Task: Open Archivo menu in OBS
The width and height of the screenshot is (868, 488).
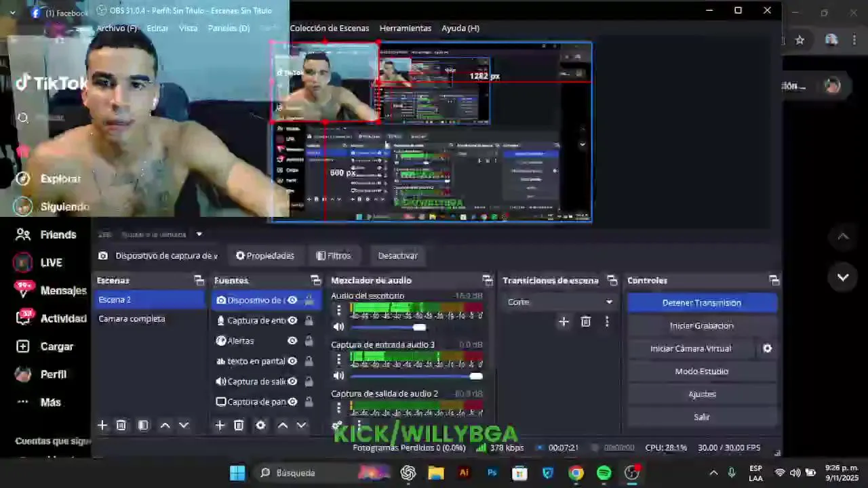Action: coord(117,28)
